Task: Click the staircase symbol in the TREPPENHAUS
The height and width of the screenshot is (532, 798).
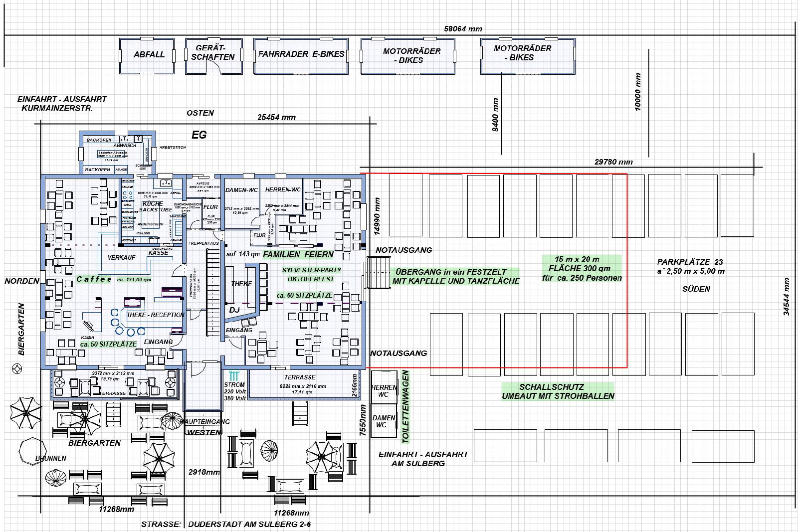Action: coord(213,294)
